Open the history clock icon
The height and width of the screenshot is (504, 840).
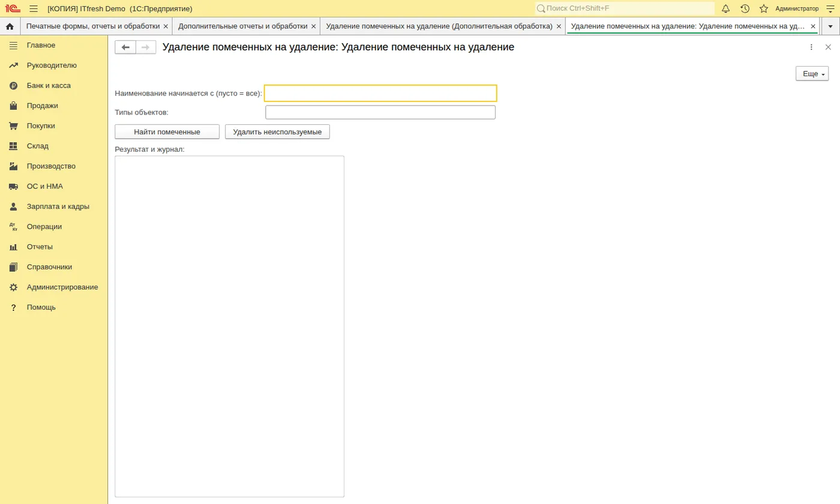tap(745, 8)
